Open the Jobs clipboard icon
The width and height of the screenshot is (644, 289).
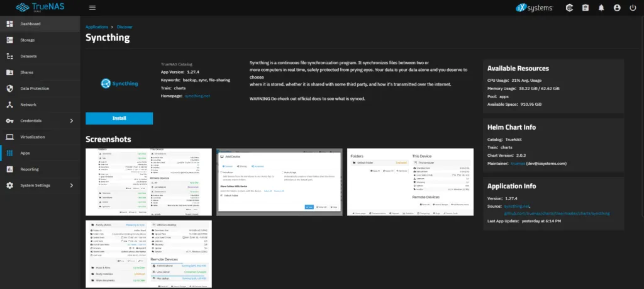586,8
